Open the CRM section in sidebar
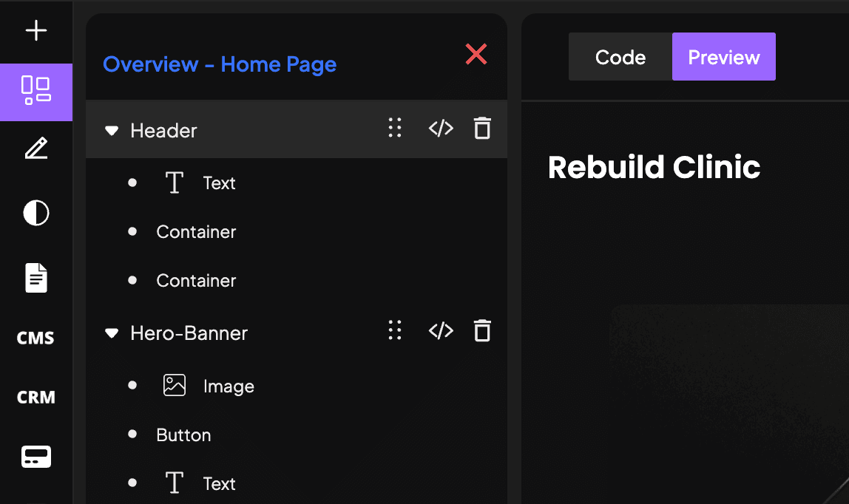 (35, 398)
